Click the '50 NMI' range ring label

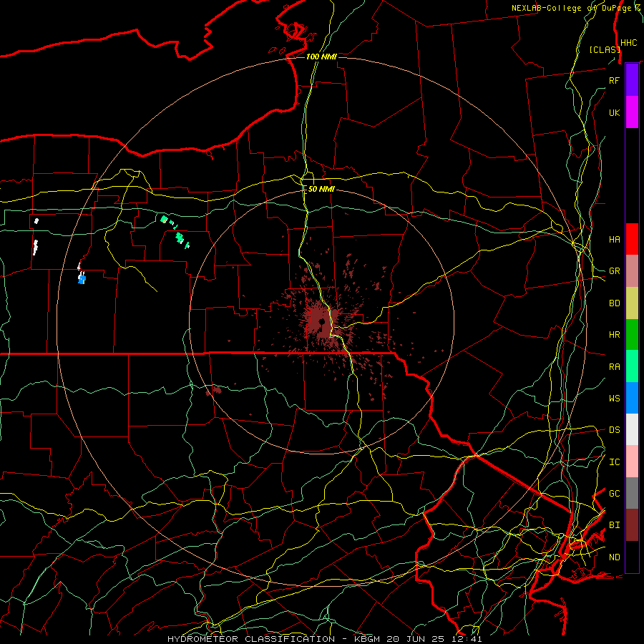(321, 189)
